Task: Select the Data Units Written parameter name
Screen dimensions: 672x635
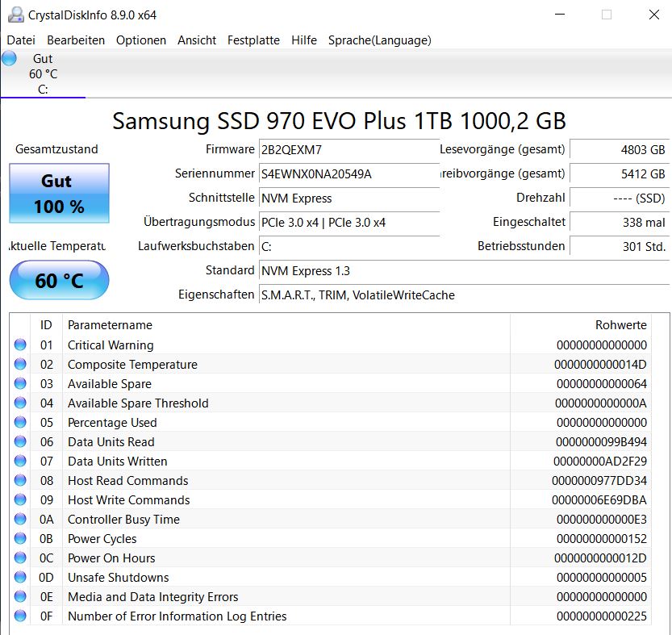Action: (118, 462)
